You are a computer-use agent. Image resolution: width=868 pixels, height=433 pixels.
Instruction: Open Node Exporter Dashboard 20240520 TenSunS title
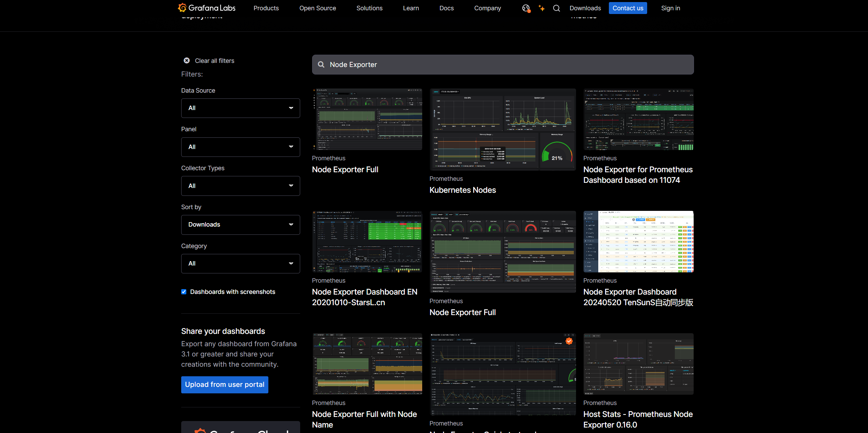[x=638, y=297]
